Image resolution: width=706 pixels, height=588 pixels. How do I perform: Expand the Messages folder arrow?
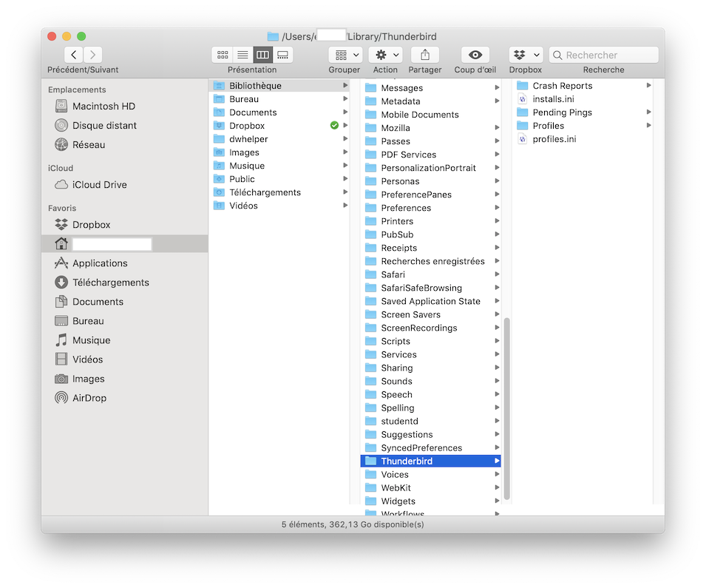coord(497,87)
